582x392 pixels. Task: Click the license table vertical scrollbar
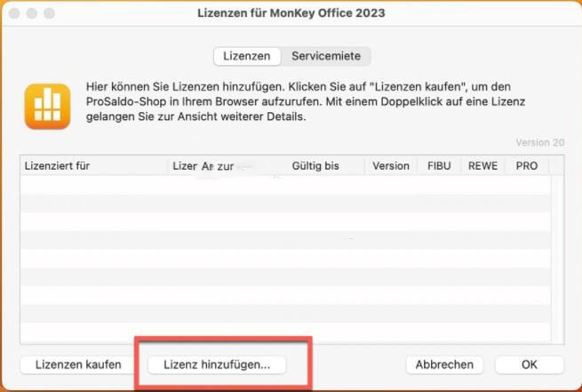point(557,259)
